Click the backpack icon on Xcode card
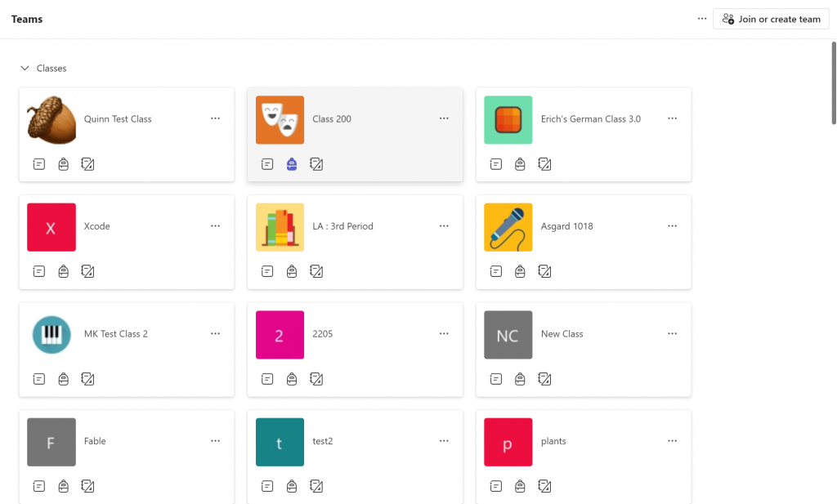Viewport: 837px width, 504px height. (64, 271)
